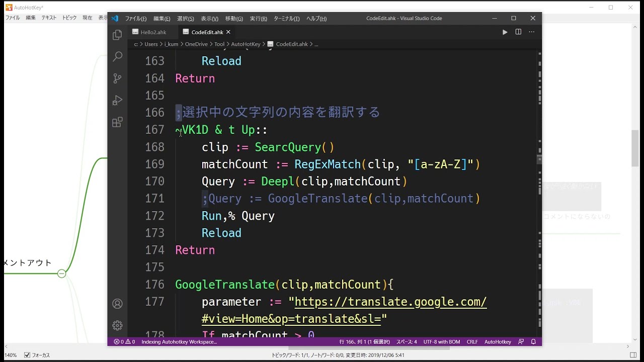This screenshot has width=644, height=362.
Task: Open the translate.google.com link on line 177
Action: coord(390,302)
